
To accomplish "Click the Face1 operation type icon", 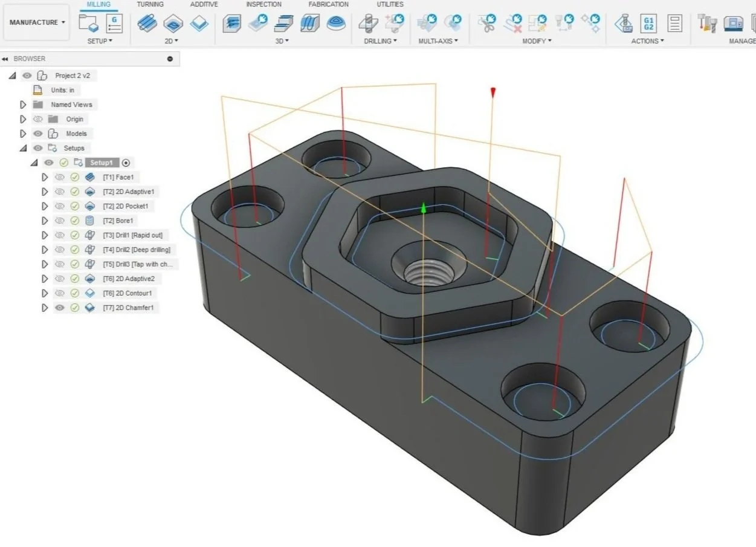I will (x=90, y=177).
